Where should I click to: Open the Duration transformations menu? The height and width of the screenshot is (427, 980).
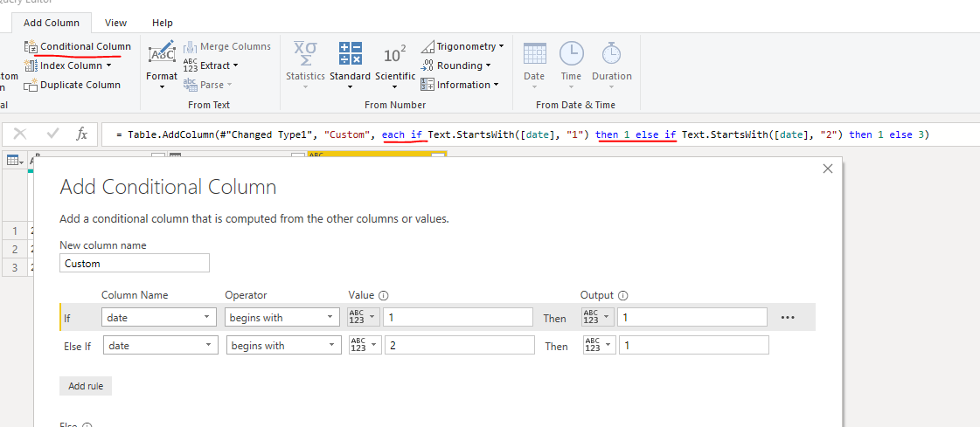click(612, 64)
